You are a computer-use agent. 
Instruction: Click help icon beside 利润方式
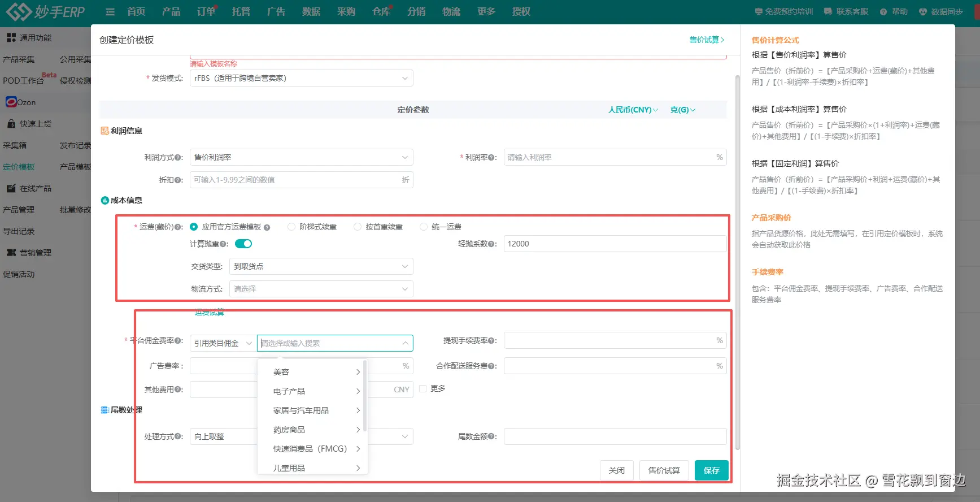click(178, 158)
